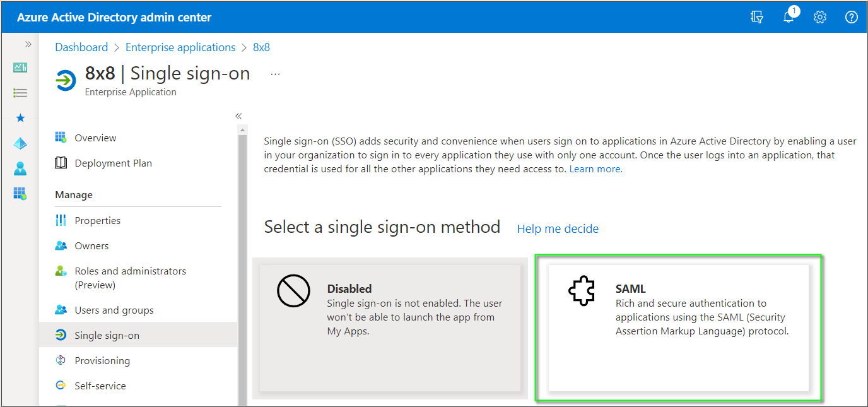Click the Self-service icon
The image size is (868, 407).
coord(61,386)
